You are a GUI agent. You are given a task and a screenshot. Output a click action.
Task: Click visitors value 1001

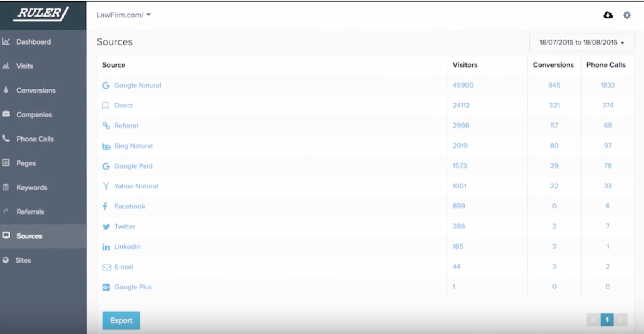click(x=459, y=186)
